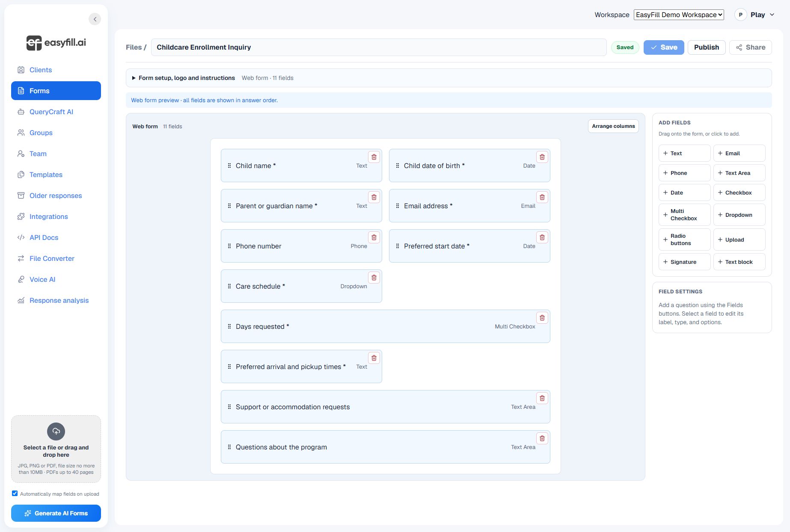Viewport: 790px width, 532px height.
Task: Click the drag handle on Child name
Action: point(229,166)
